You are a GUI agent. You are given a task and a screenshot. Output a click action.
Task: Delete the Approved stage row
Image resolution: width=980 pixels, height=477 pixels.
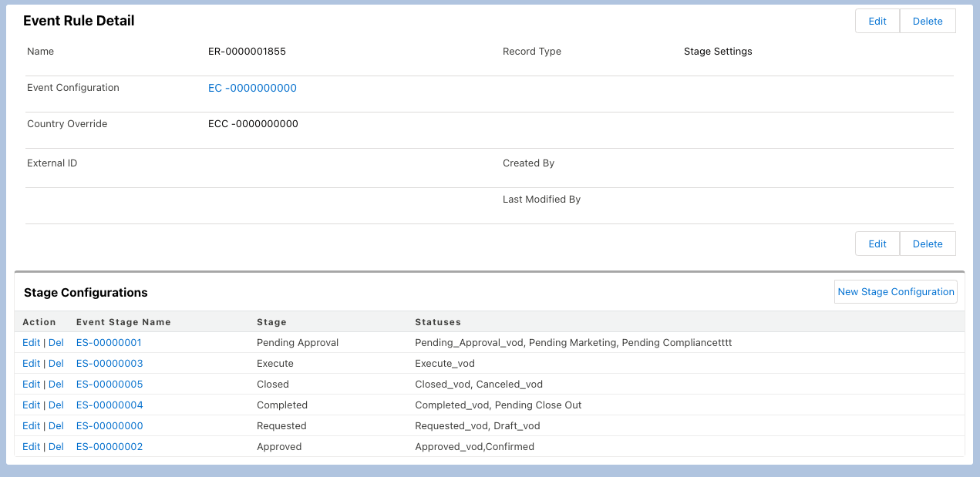pos(56,446)
